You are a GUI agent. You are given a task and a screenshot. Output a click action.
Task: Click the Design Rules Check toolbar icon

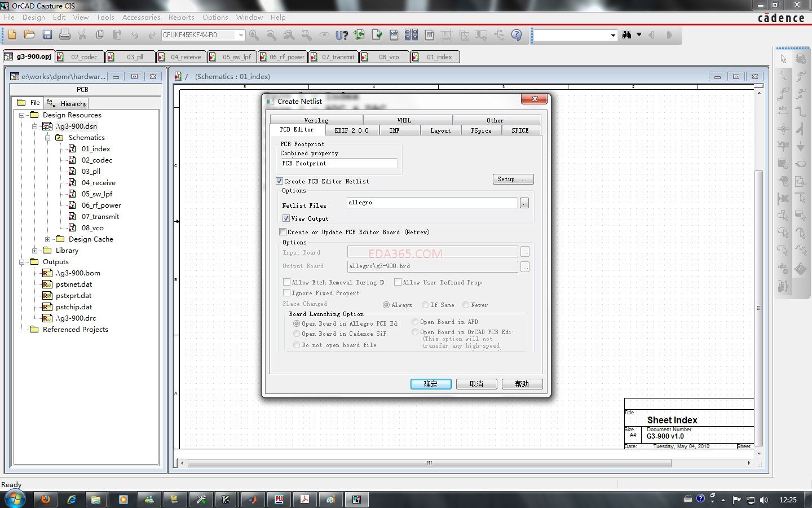click(x=377, y=35)
